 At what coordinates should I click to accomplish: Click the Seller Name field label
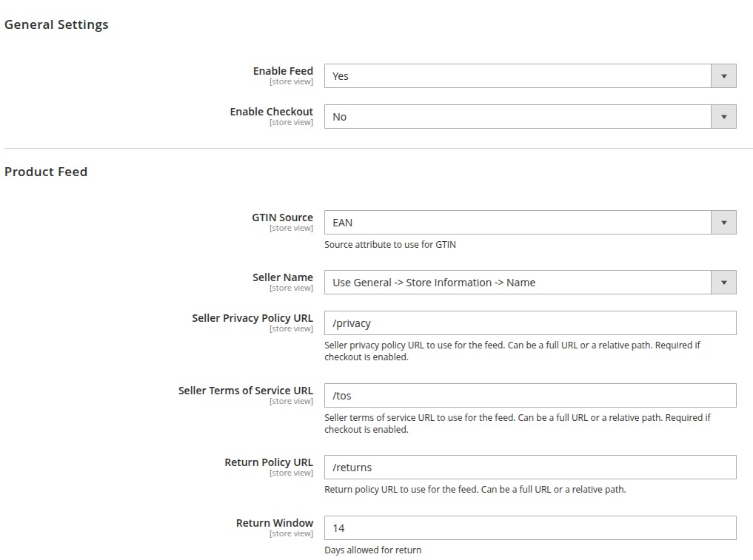coord(282,277)
